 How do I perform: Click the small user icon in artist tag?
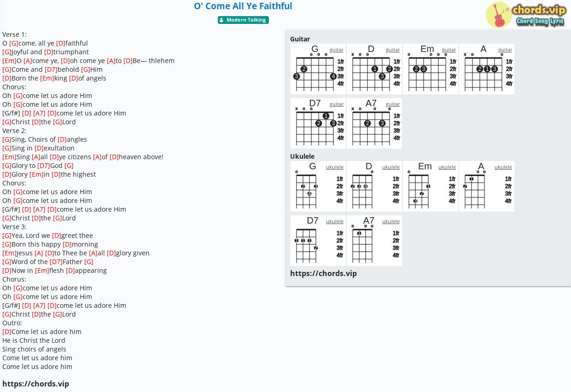click(x=221, y=20)
